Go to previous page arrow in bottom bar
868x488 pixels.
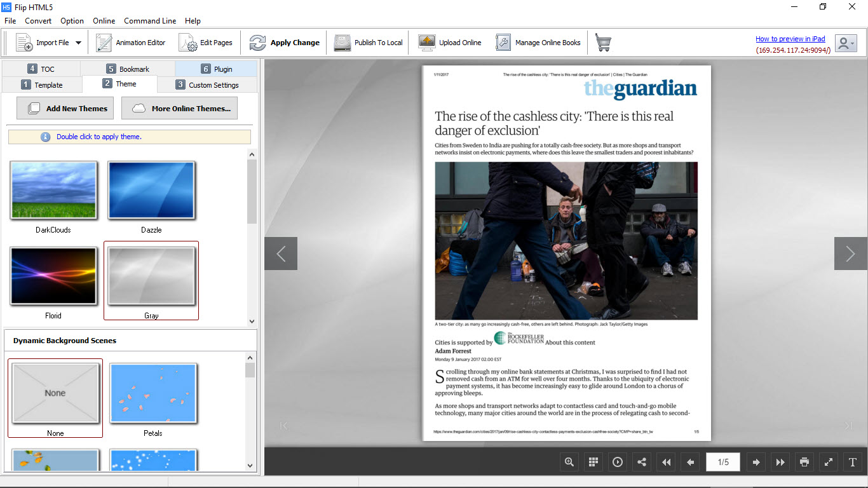click(690, 462)
